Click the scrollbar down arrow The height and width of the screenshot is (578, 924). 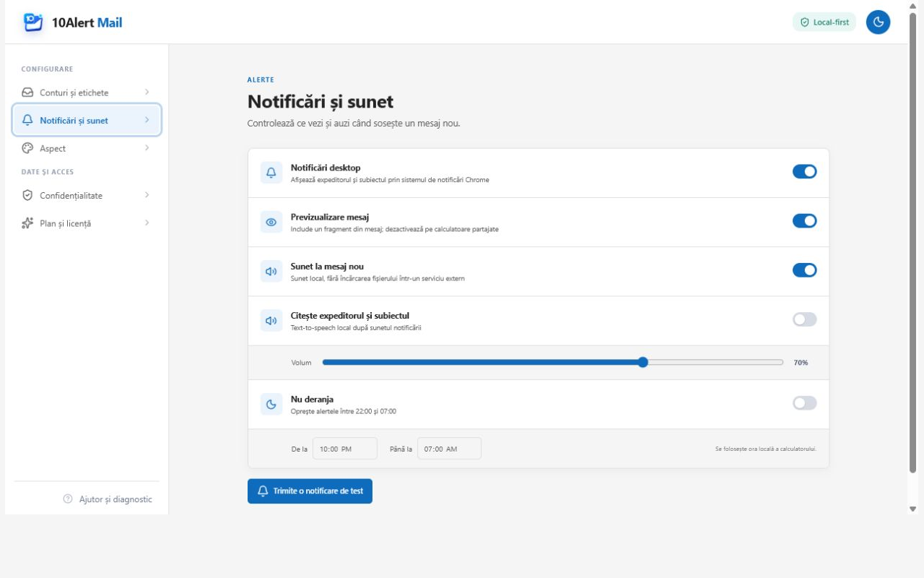click(912, 509)
